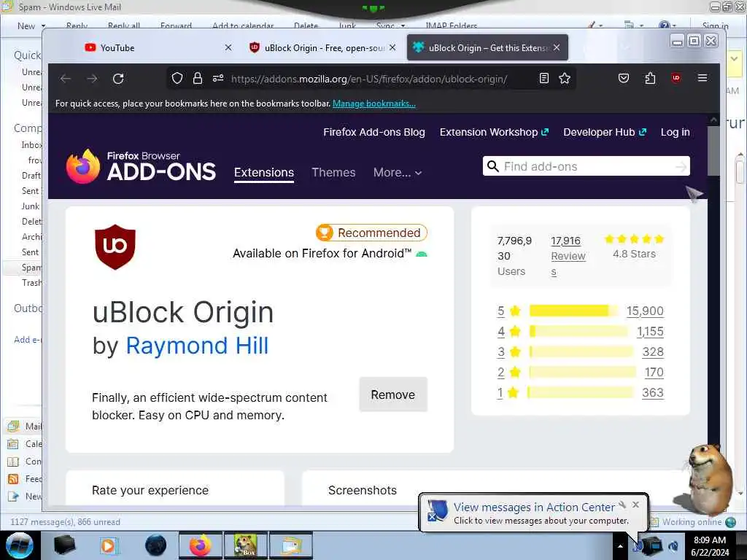The width and height of the screenshot is (747, 560).
Task: Select the Extensions navigation item
Action: click(x=264, y=172)
